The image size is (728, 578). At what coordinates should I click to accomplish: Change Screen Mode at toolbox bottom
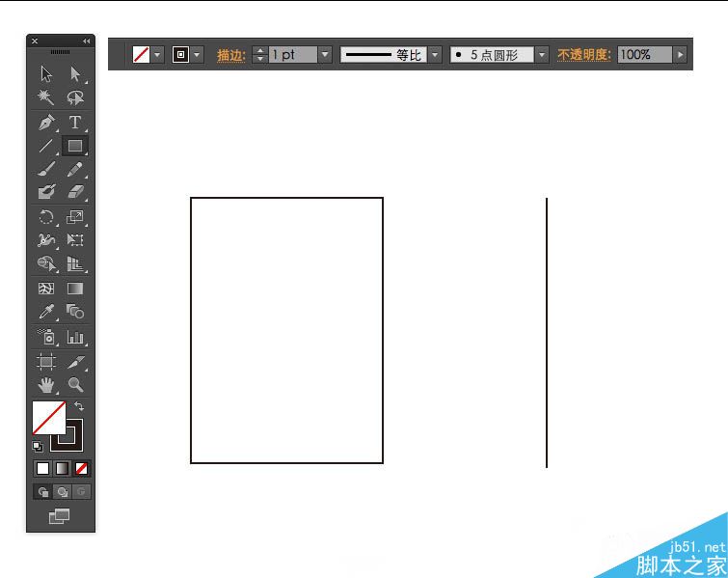click(x=59, y=515)
